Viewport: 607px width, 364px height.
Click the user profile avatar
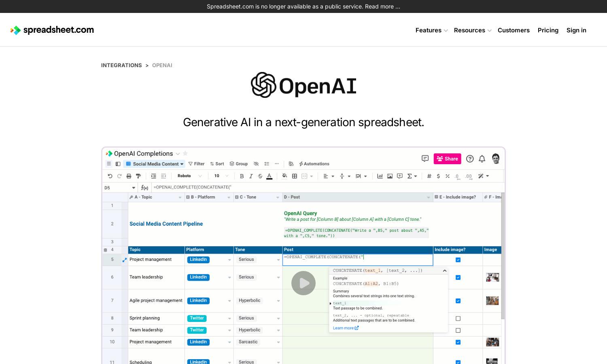click(x=496, y=159)
